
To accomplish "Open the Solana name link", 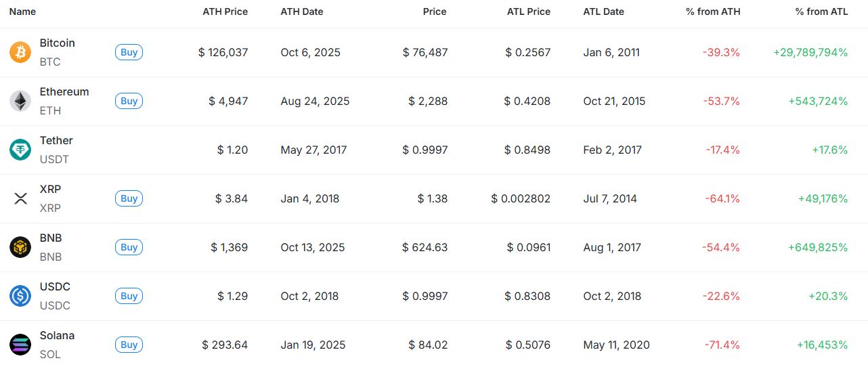I will tap(57, 336).
